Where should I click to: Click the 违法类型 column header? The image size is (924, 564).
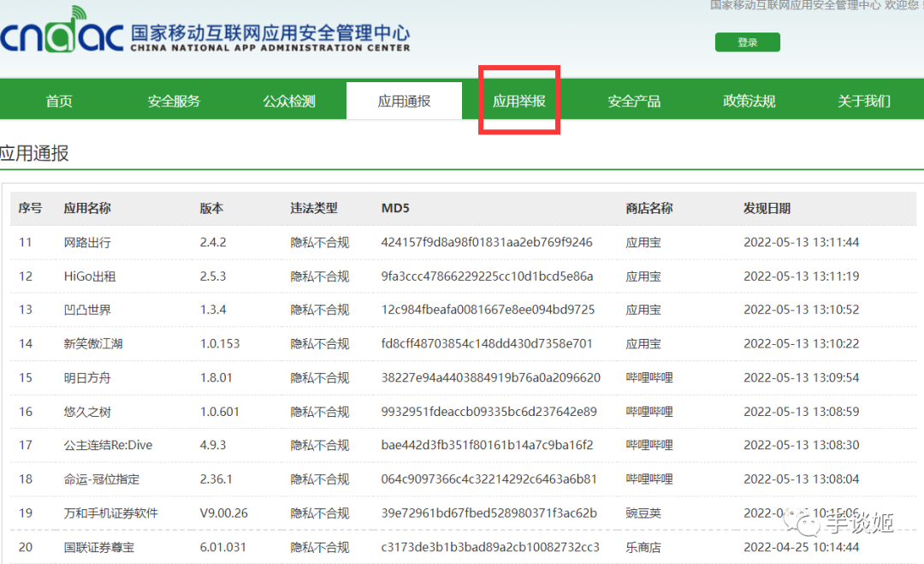(314, 208)
